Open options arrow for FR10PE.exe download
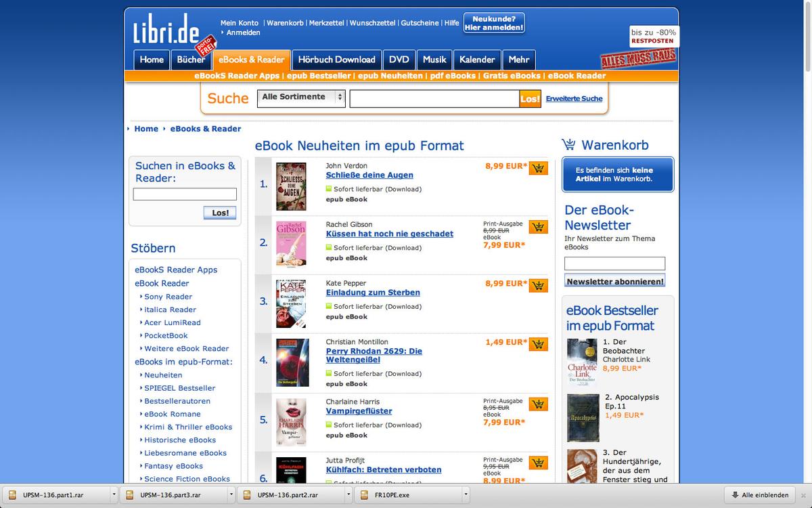812x508 pixels. click(465, 495)
